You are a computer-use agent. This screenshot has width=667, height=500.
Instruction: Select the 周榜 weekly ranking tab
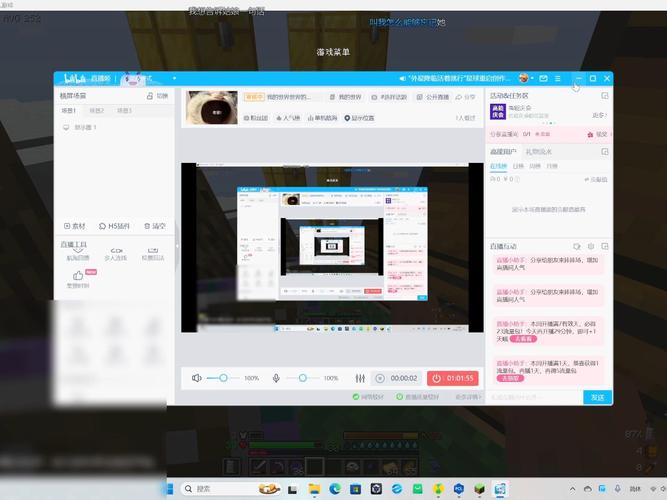click(535, 166)
